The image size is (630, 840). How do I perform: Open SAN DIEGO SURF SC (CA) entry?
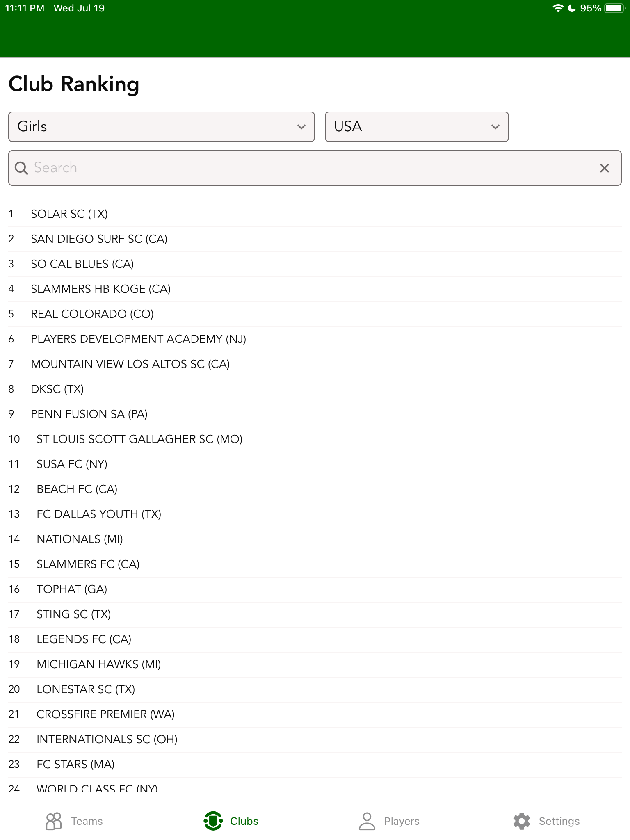(99, 239)
